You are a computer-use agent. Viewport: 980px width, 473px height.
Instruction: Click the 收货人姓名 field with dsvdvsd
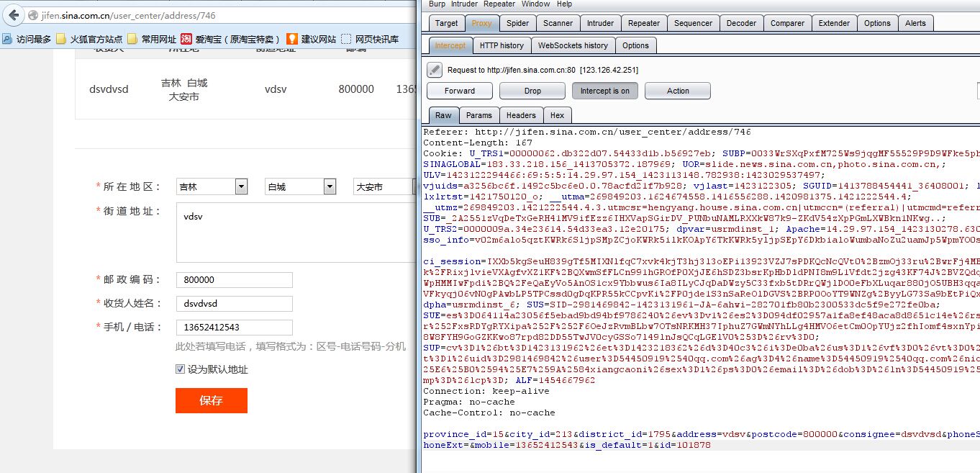(x=235, y=303)
